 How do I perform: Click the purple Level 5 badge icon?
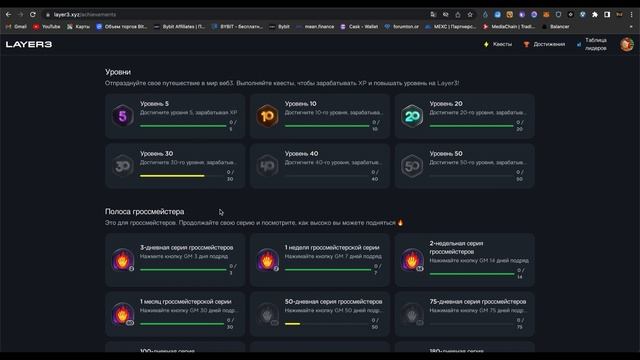[x=122, y=116]
